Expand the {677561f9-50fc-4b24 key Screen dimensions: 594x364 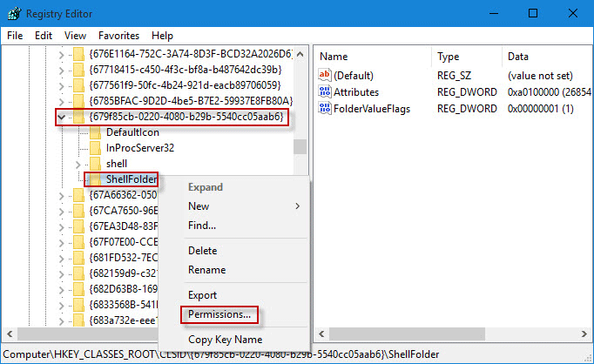coord(61,86)
